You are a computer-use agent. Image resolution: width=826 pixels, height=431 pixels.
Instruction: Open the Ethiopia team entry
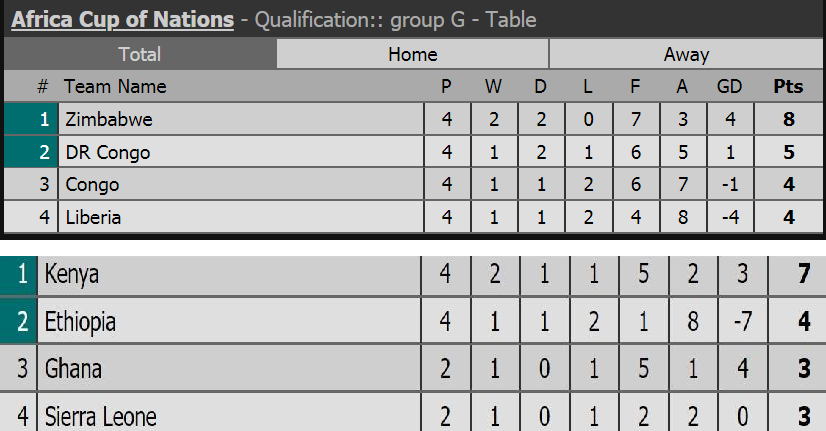(x=80, y=321)
